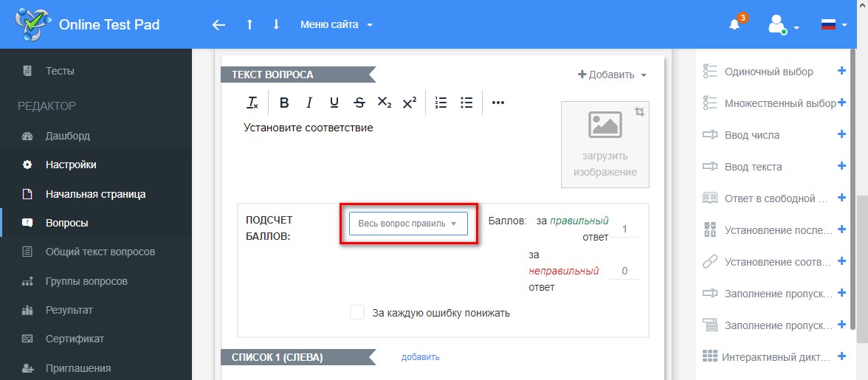Click the Одиночный выбор label
The image size is (868, 380).
[x=769, y=72]
